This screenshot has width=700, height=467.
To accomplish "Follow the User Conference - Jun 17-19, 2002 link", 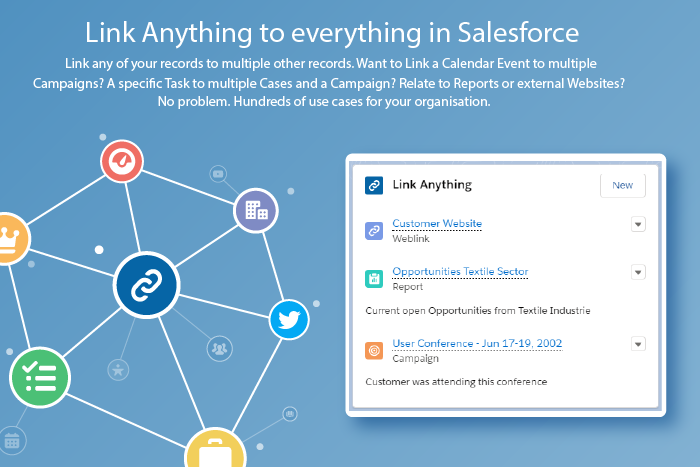I will [x=477, y=343].
